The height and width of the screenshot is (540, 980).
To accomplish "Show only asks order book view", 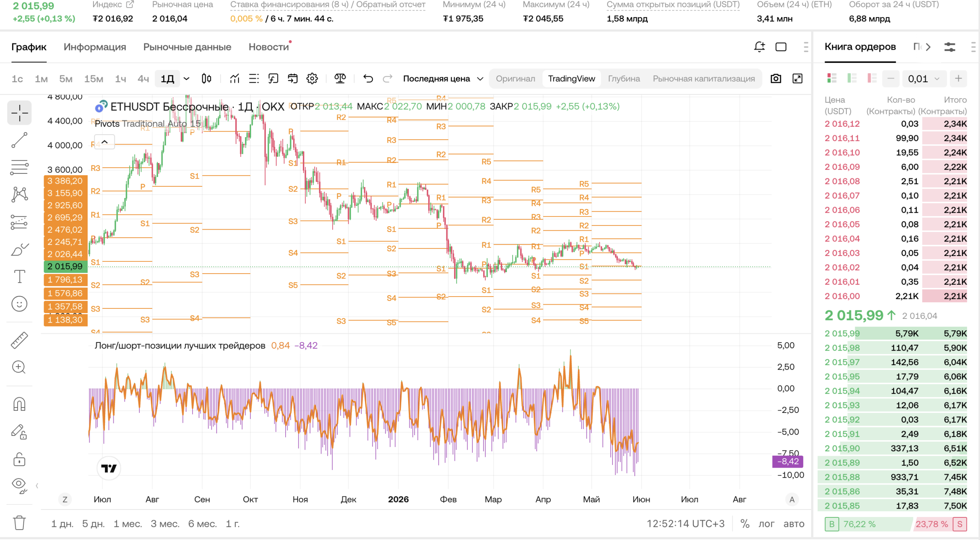I will coord(872,78).
